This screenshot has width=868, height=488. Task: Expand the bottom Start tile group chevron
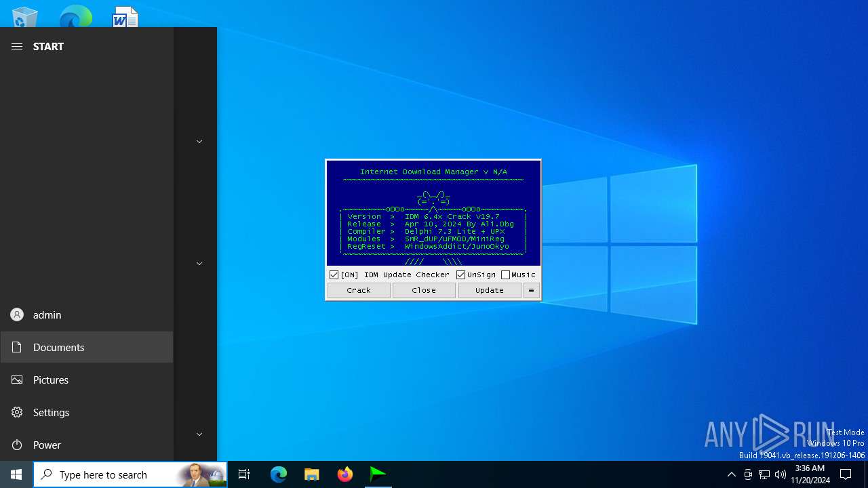tap(199, 434)
